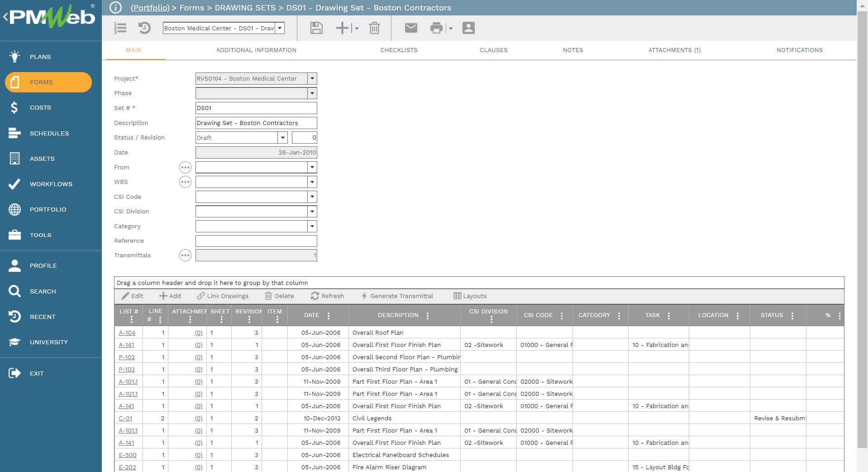Save the drawing set record

click(x=316, y=28)
